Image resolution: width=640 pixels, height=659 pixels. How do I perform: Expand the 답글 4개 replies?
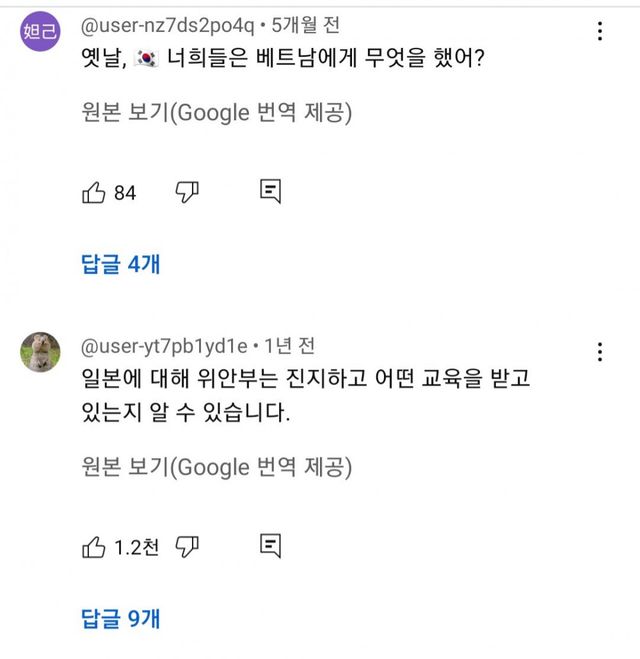coord(120,265)
